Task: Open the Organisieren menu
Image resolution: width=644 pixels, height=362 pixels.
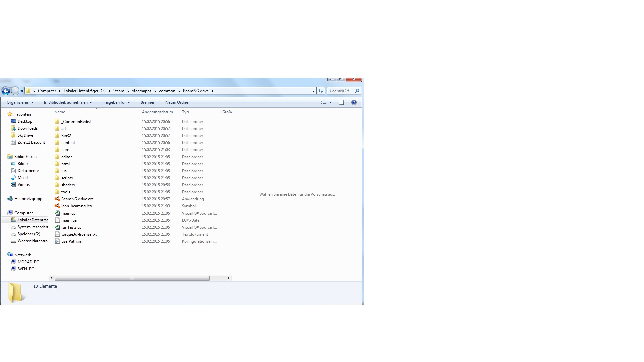Action: [20, 102]
